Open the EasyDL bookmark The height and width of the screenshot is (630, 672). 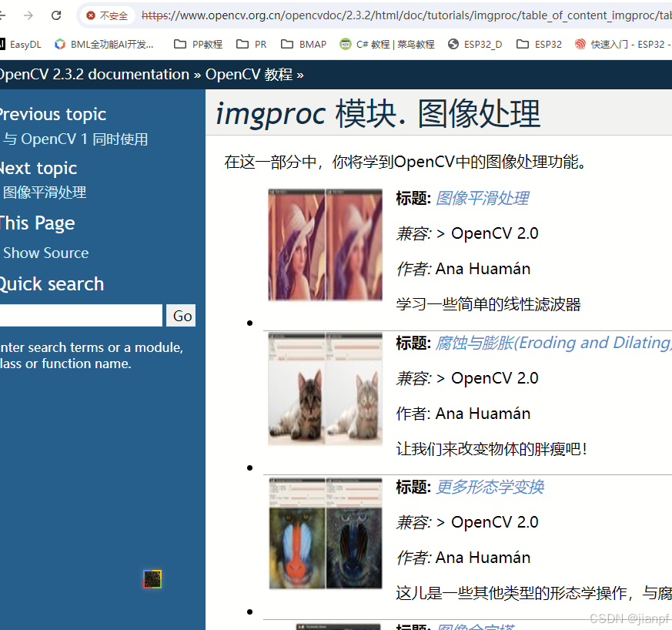[21, 44]
